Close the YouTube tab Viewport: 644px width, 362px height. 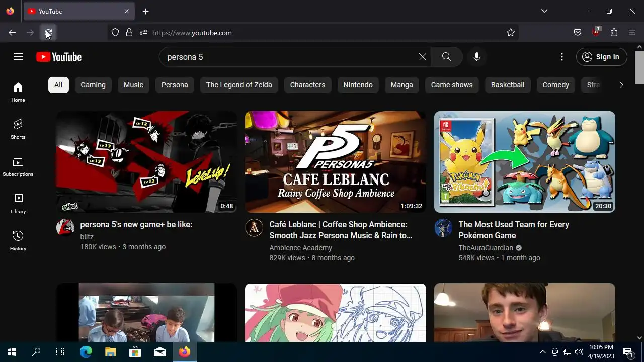[127, 11]
